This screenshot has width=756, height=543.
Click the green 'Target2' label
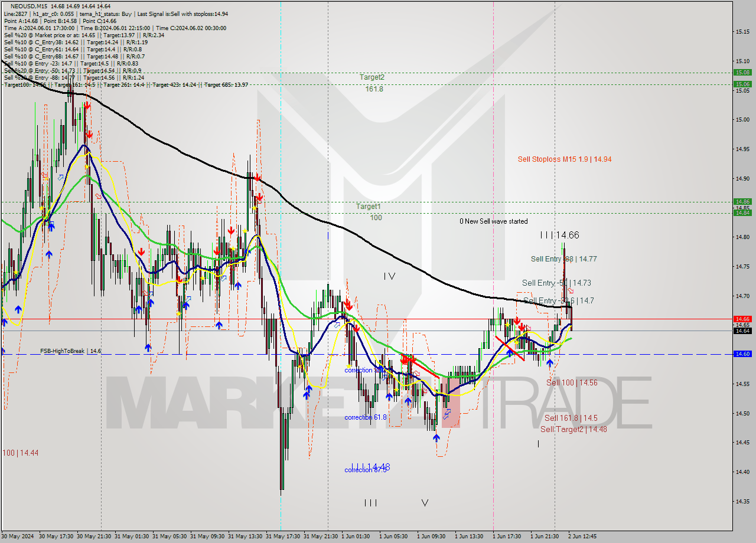click(x=372, y=77)
